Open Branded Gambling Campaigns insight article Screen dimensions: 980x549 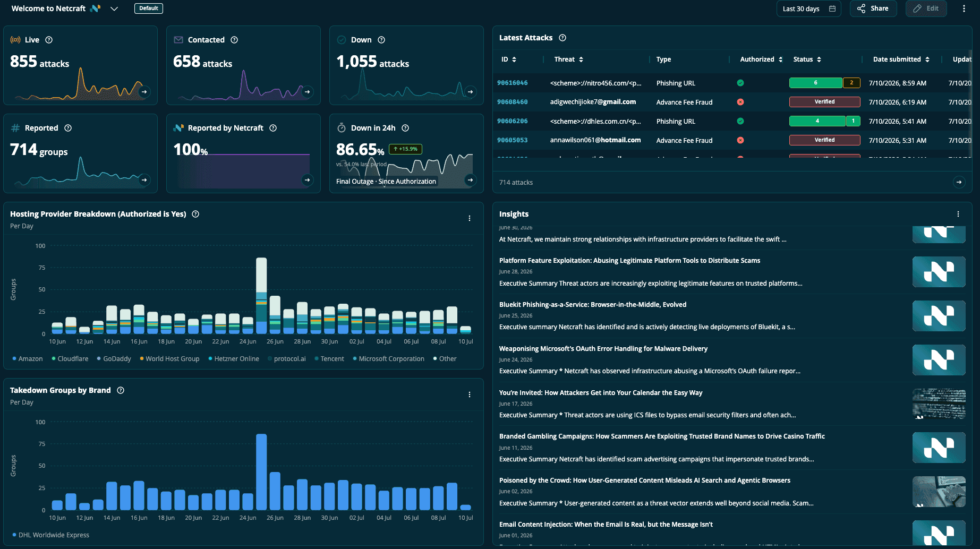(x=662, y=436)
